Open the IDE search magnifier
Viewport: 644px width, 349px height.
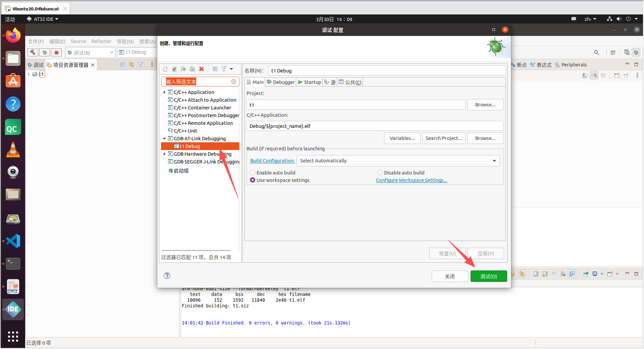596,52
